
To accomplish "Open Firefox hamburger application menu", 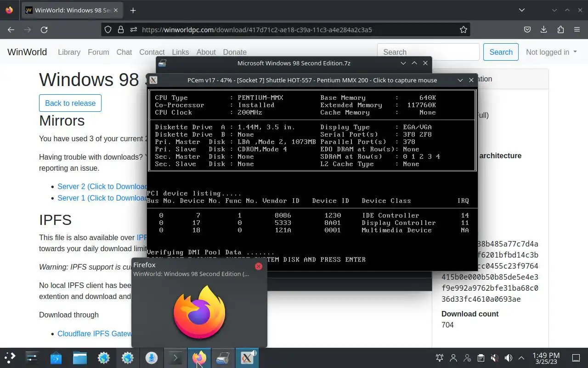I will (x=577, y=29).
